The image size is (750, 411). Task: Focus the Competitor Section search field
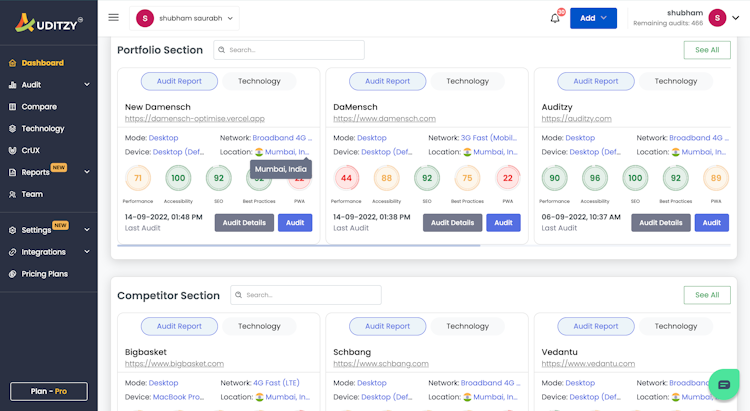point(306,295)
